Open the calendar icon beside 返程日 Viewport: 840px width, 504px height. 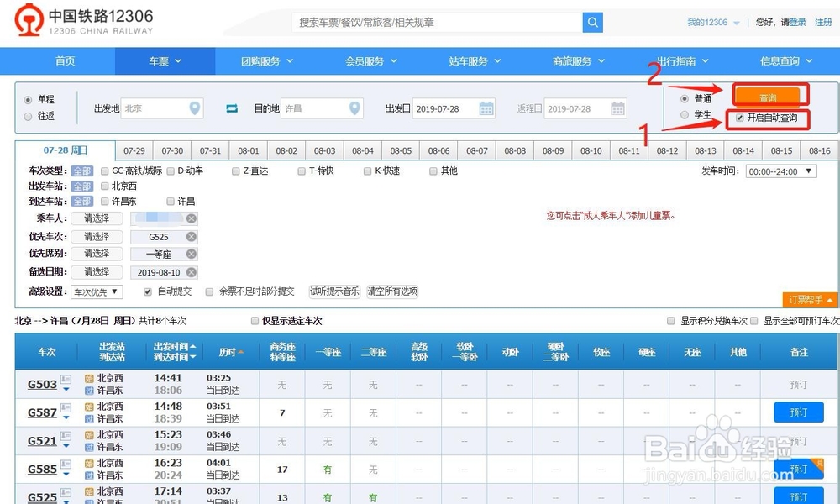(x=616, y=108)
